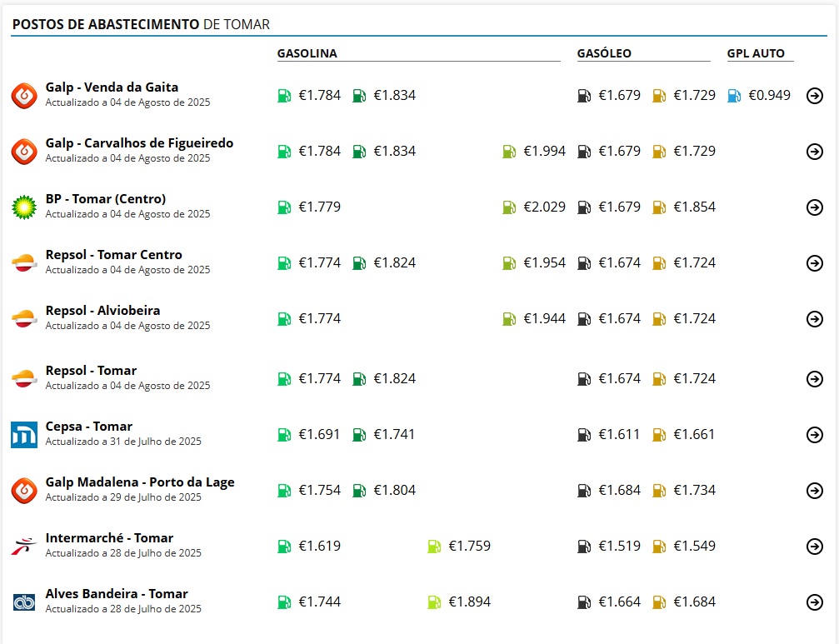Open details arrow for Galp - Venda da Gaita
This screenshot has width=839, height=644.
(814, 96)
